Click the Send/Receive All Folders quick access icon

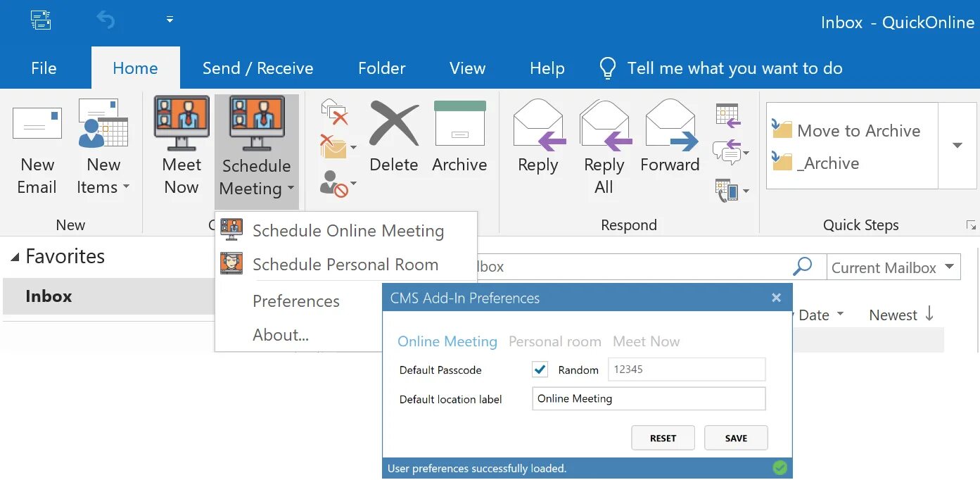41,20
